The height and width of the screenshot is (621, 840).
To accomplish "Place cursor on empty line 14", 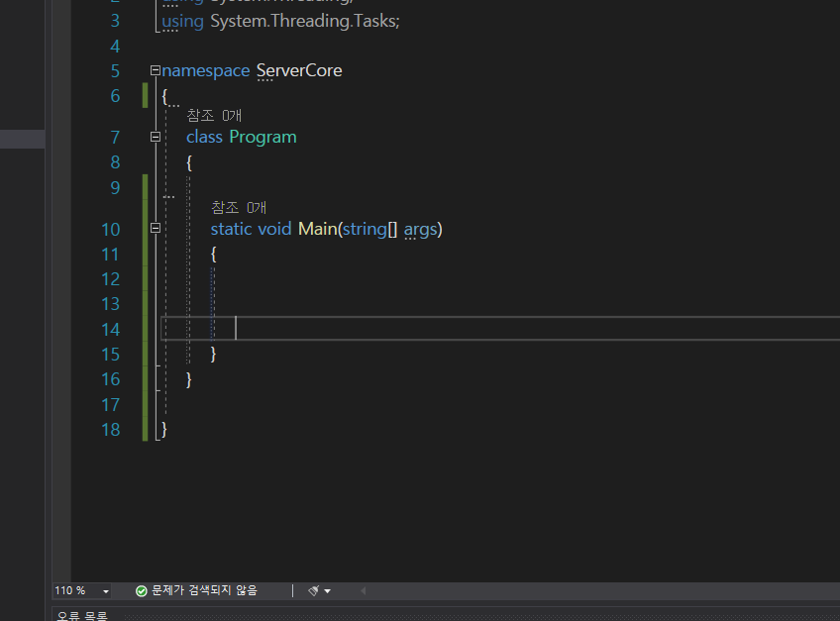I will click(500, 329).
